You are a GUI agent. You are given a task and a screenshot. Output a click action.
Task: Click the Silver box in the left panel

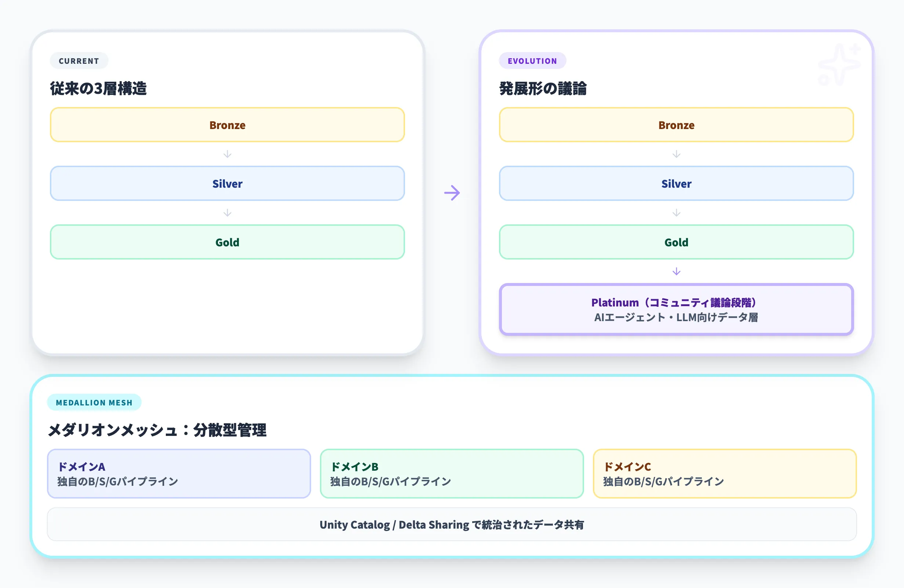click(x=227, y=183)
